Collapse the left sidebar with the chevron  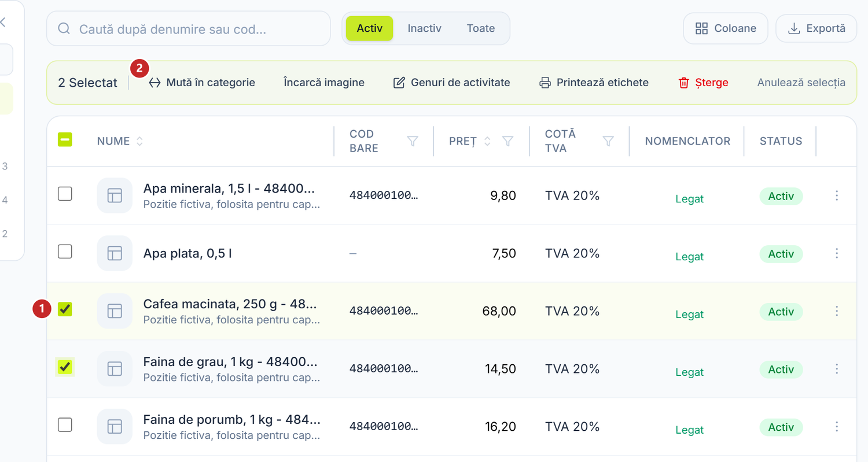pyautogui.click(x=3, y=22)
